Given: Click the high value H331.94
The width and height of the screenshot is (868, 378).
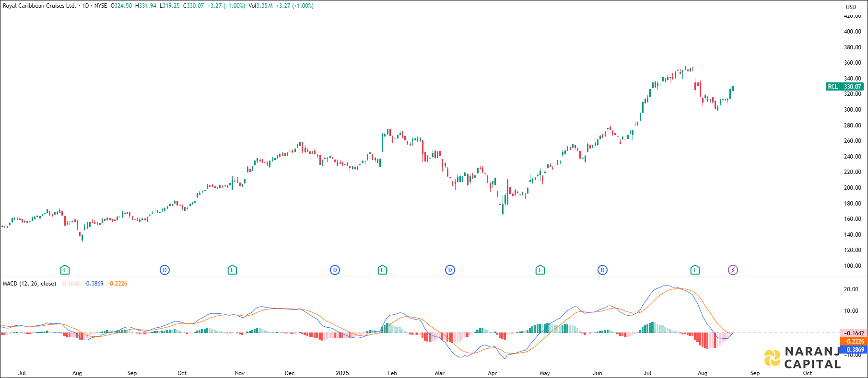Looking at the screenshot, I should tap(145, 6).
